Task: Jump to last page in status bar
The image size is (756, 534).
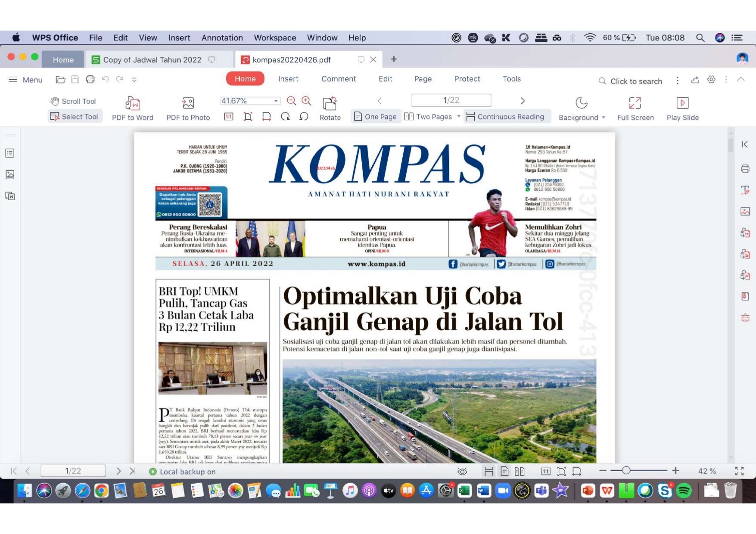Action: click(133, 471)
